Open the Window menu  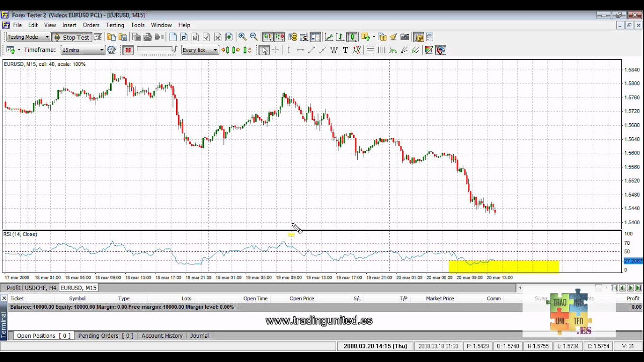point(162,25)
